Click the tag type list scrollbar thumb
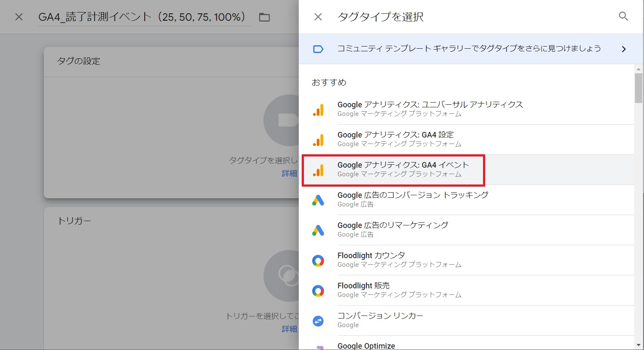The width and height of the screenshot is (644, 350). [x=638, y=88]
